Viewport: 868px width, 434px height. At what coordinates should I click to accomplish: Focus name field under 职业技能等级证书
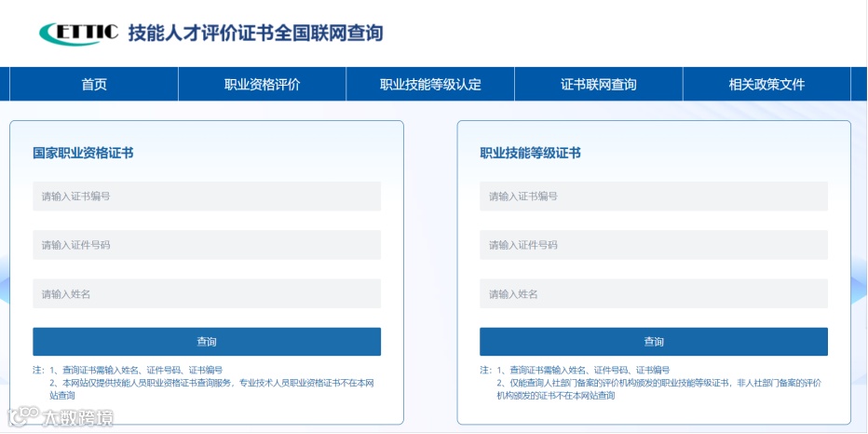click(x=654, y=293)
